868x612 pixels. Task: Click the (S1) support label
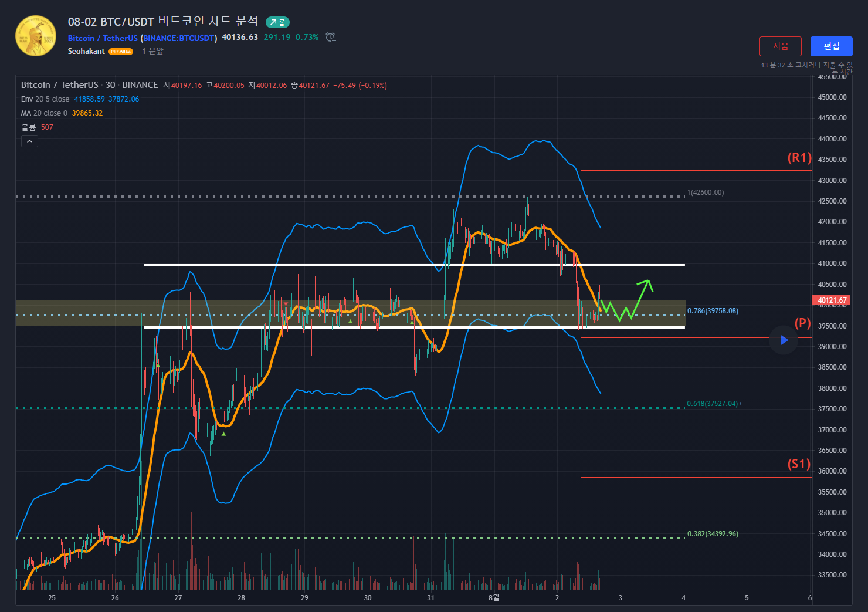[798, 464]
